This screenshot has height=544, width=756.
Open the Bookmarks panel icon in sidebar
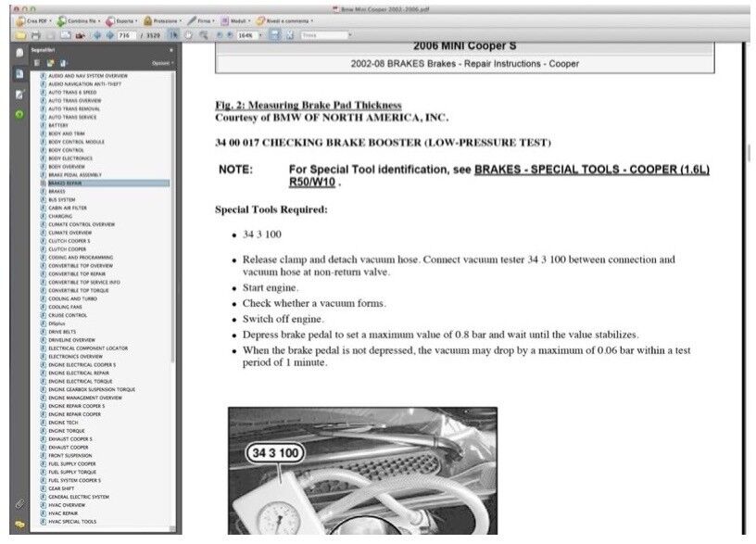[19, 73]
